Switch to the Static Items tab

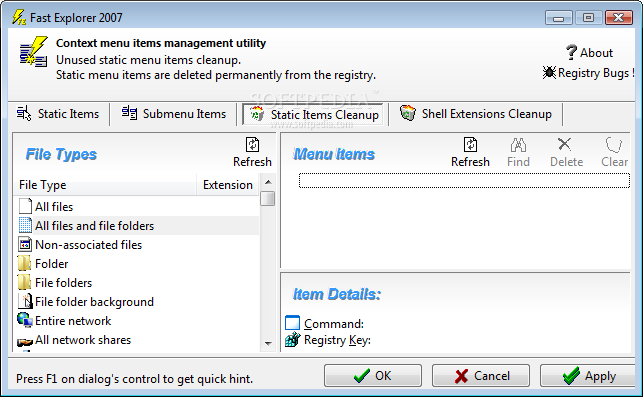pos(58,114)
